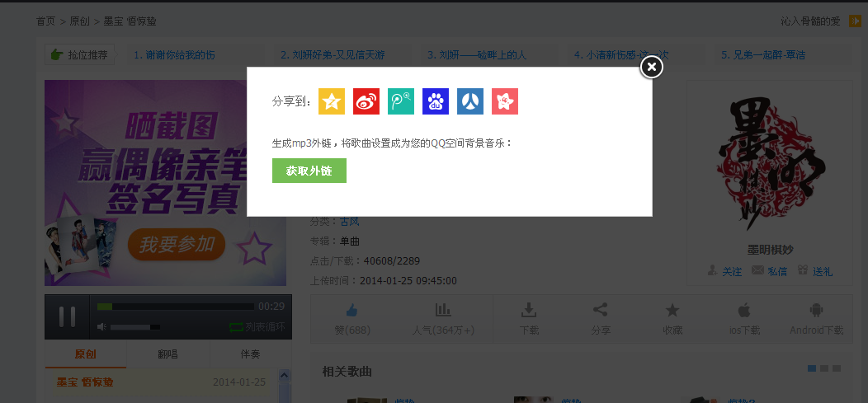Add song to favorites via 收藏 star
868x403 pixels.
pos(672,318)
